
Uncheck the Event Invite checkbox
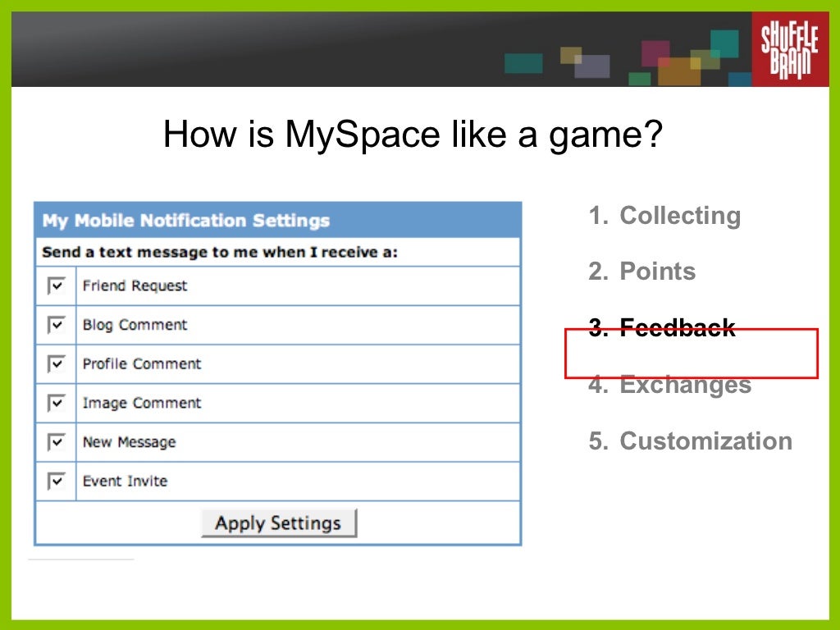(57, 481)
